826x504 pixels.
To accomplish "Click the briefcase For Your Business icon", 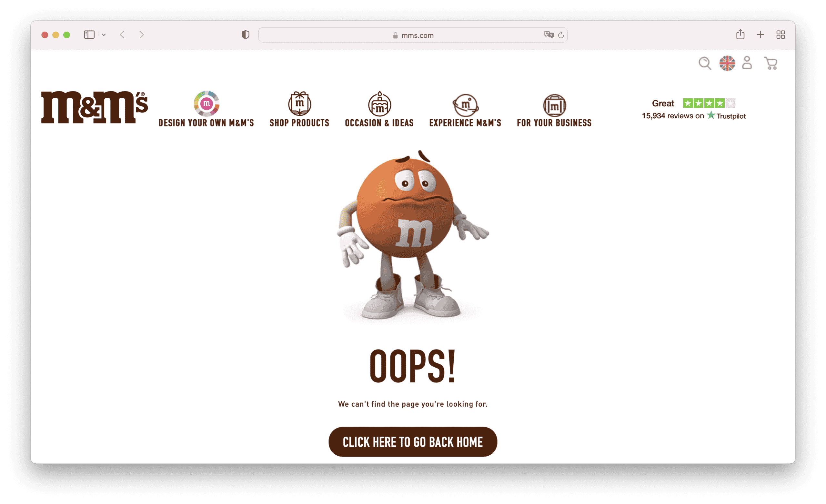I will tap(554, 105).
